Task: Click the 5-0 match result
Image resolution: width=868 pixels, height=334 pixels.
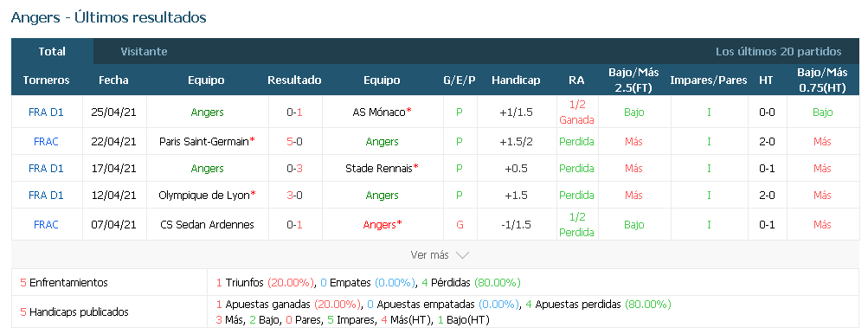Action: click(294, 141)
